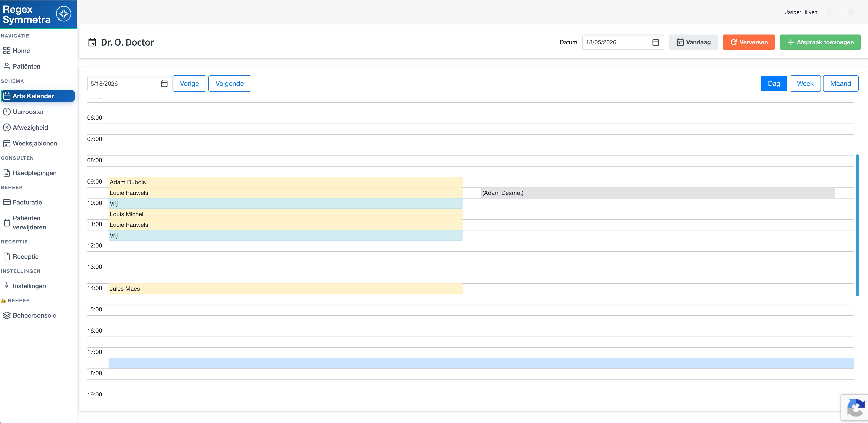Image resolution: width=868 pixels, height=423 pixels.
Task: Select the Vrij slot at 10:00
Action: coord(285,204)
